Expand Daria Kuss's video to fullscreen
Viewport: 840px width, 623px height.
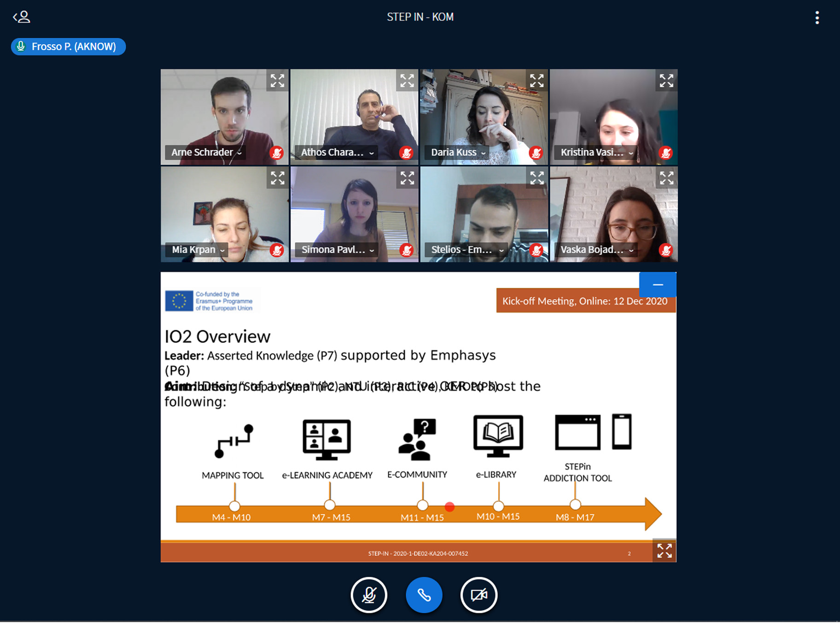[x=537, y=81]
